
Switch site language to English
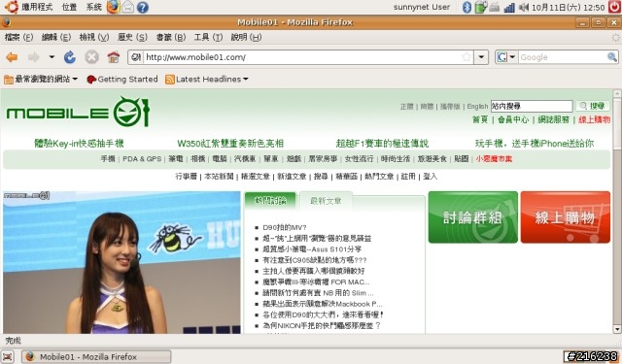477,106
